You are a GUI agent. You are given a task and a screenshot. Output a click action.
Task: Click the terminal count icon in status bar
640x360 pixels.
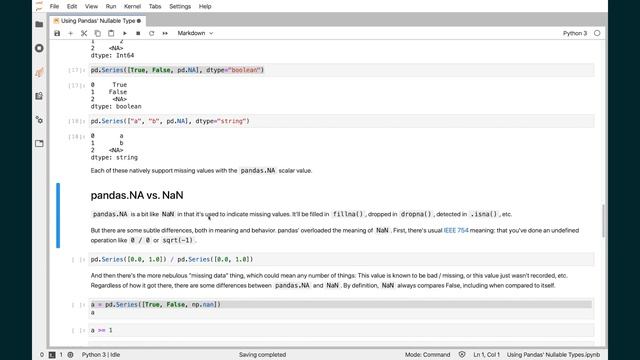point(52,355)
